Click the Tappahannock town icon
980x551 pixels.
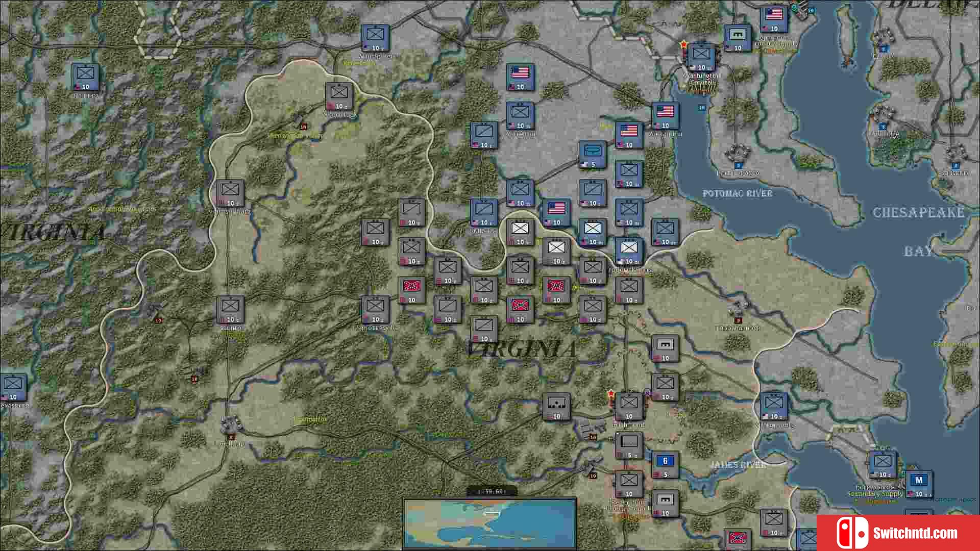pos(738,309)
